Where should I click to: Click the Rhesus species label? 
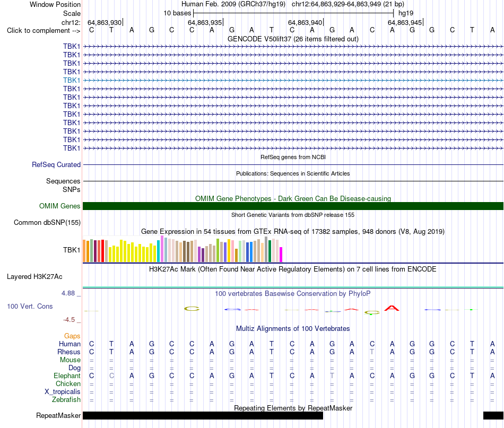click(x=69, y=352)
